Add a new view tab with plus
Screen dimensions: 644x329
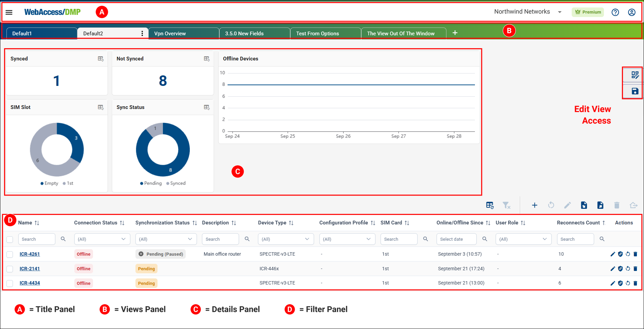coord(455,33)
